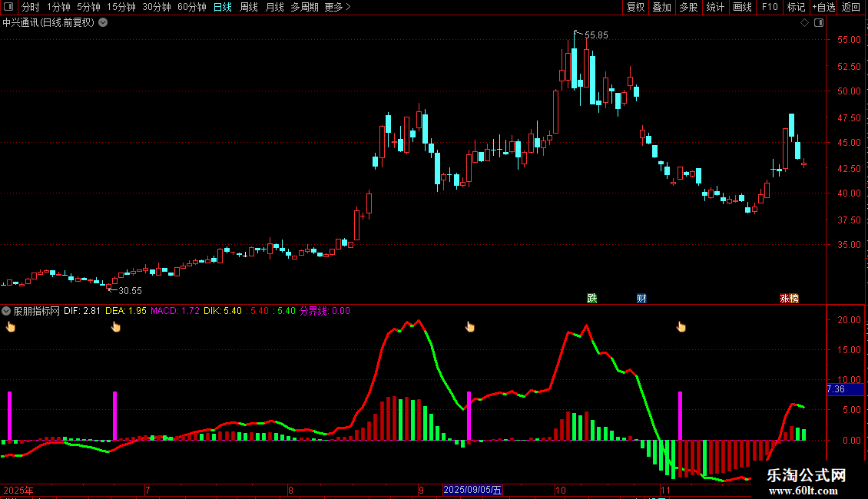The height and width of the screenshot is (499, 868).
Task: Select the 30分钟 period
Action: (157, 7)
